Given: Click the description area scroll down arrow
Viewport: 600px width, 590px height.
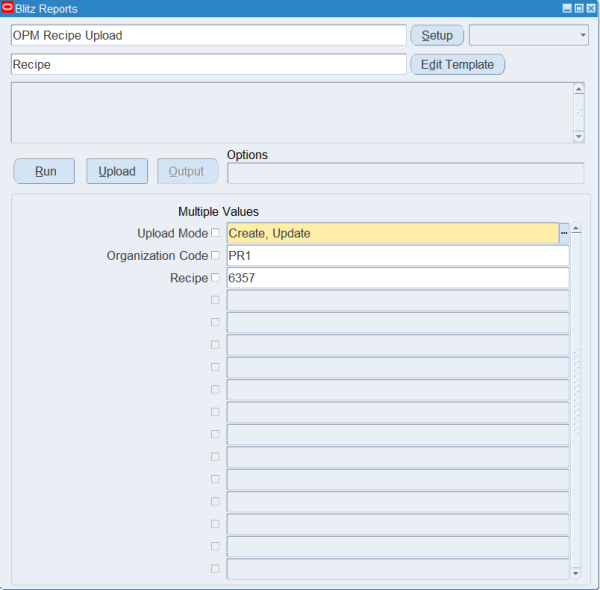Looking at the screenshot, I should [x=579, y=136].
